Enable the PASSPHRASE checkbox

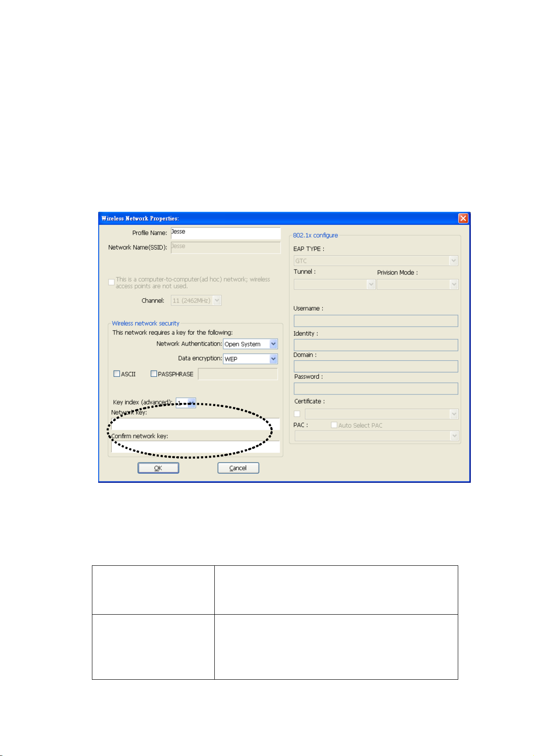click(x=154, y=374)
